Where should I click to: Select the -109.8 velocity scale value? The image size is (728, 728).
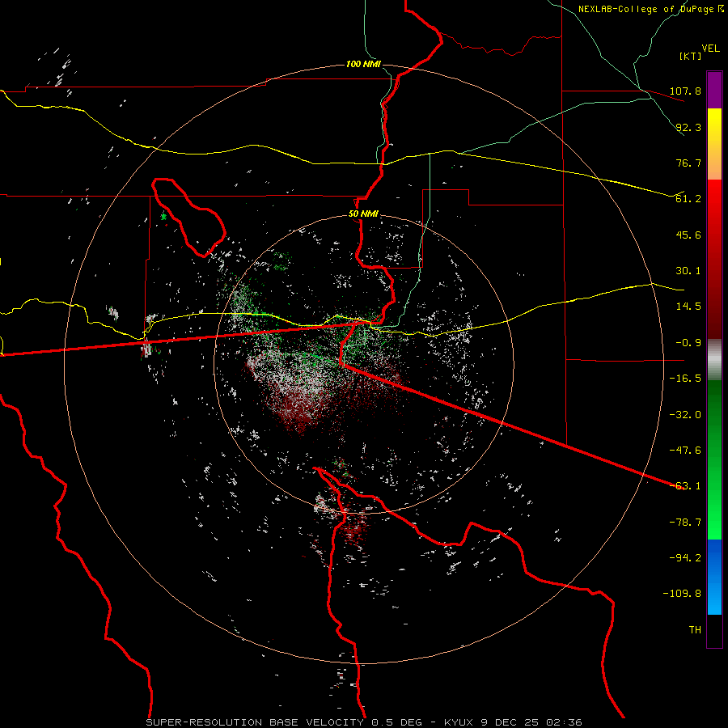pos(682,594)
